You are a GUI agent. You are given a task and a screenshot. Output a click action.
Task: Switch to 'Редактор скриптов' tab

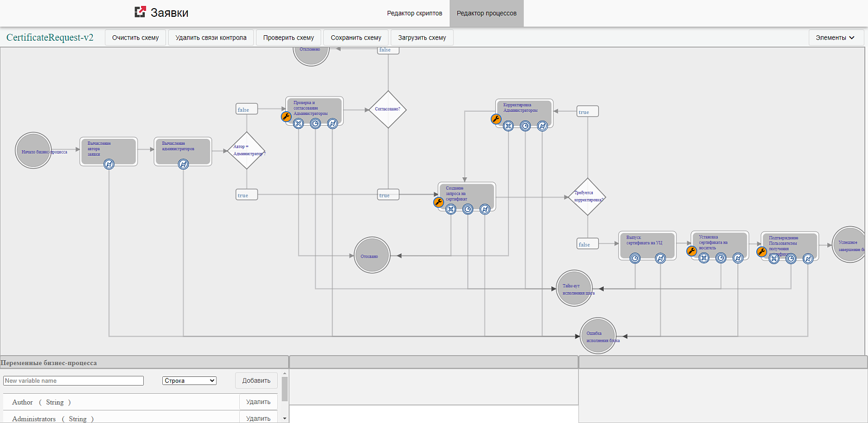414,13
